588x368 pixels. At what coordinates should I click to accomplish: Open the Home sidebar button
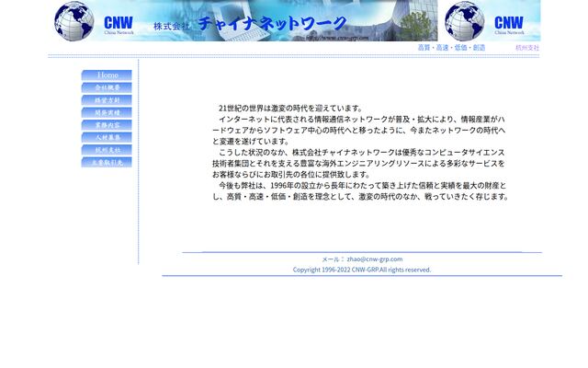[107, 75]
